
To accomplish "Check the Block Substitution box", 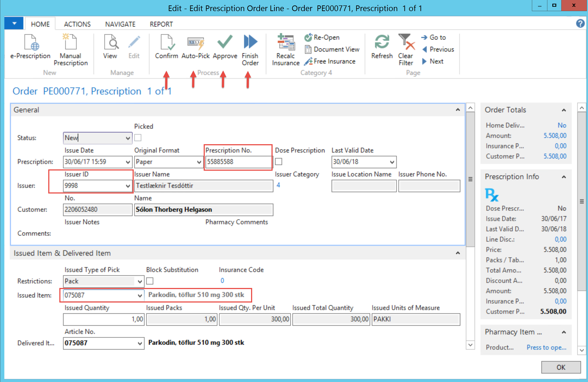I will 150,281.
